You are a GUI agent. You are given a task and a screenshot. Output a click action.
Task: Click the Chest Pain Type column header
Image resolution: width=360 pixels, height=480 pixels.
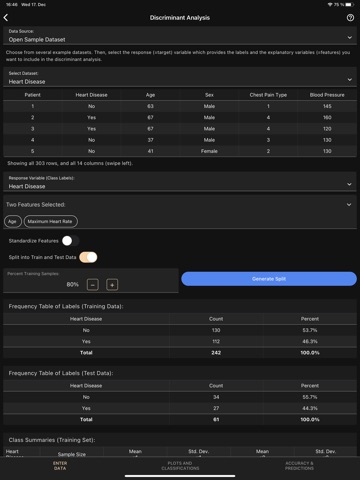tap(268, 95)
